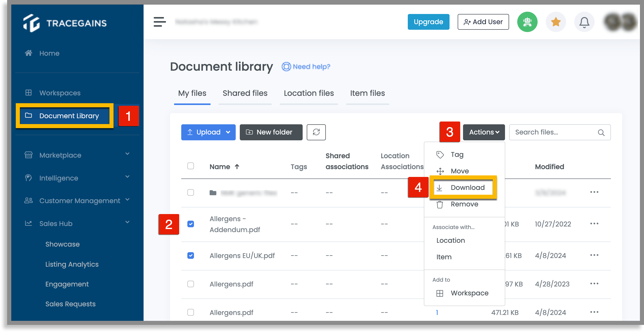Open Listing Analytics in the sidebar

(72, 264)
